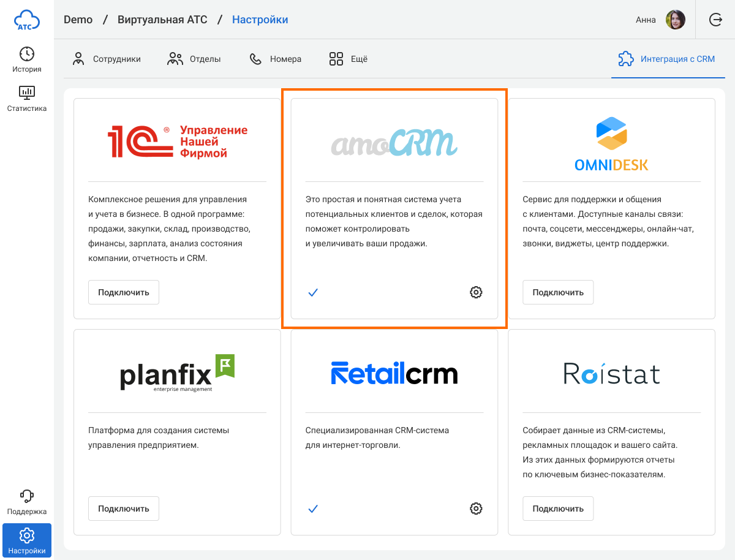
Task: Click the amoCRM connected checkmark
Action: (313, 292)
